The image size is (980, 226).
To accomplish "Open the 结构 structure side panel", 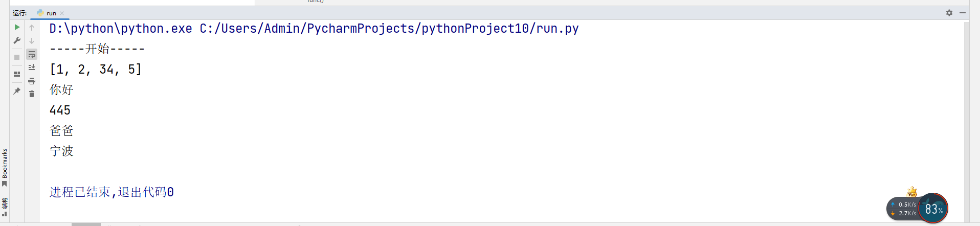I will [5, 207].
